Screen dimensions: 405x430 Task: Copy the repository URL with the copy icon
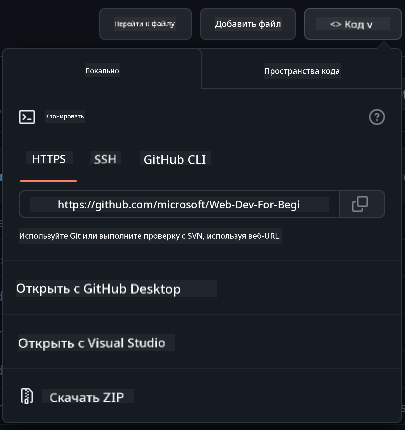click(x=360, y=204)
